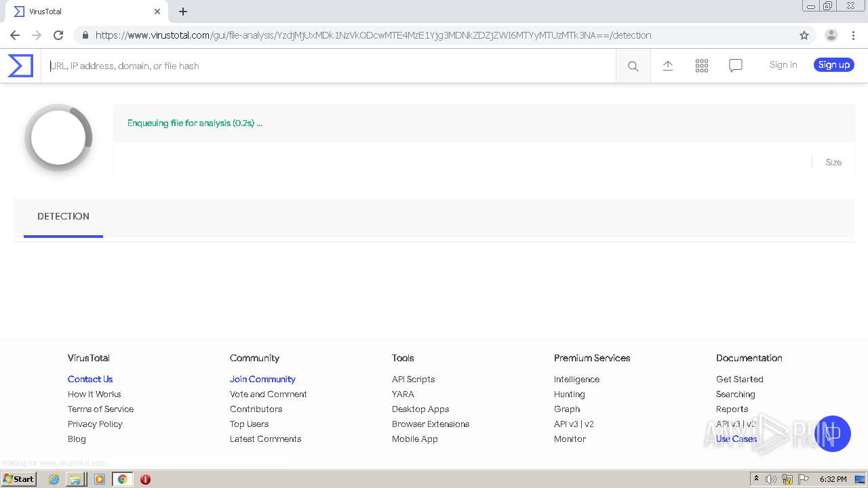Open the Chrome three-dot menu
The image size is (868, 488).
click(853, 35)
